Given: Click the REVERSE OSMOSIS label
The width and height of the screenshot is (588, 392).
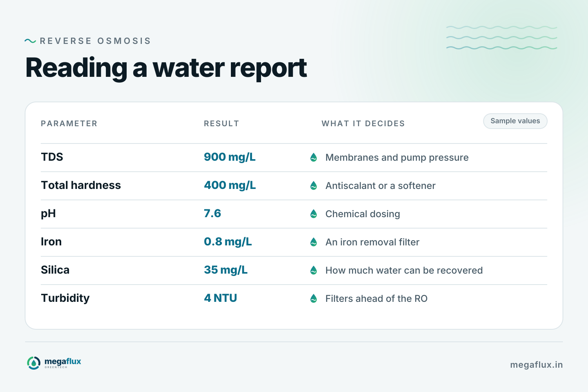Looking at the screenshot, I should 95,41.
